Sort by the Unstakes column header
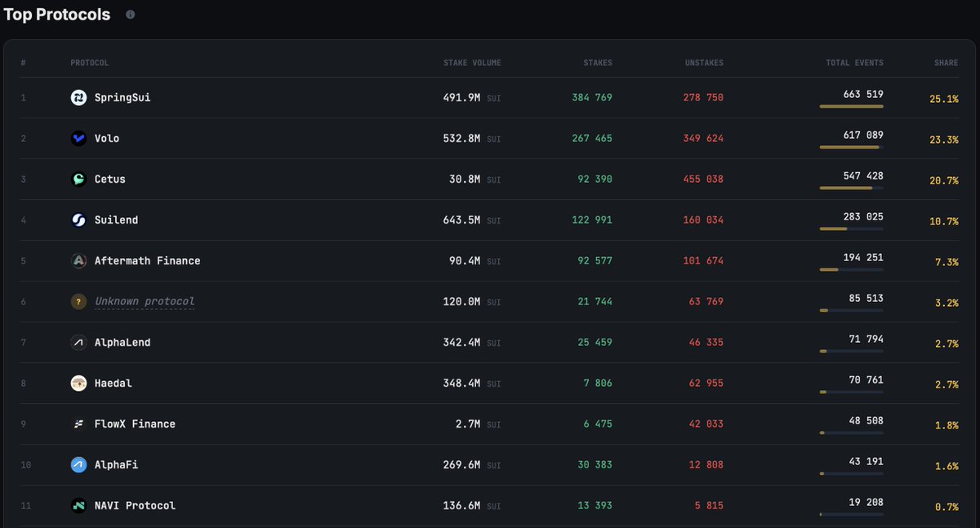Image resolution: width=980 pixels, height=528 pixels. point(704,63)
